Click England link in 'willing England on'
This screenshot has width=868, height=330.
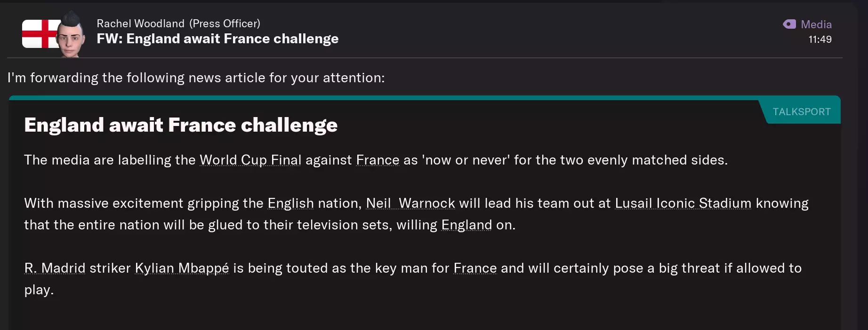coord(466,225)
